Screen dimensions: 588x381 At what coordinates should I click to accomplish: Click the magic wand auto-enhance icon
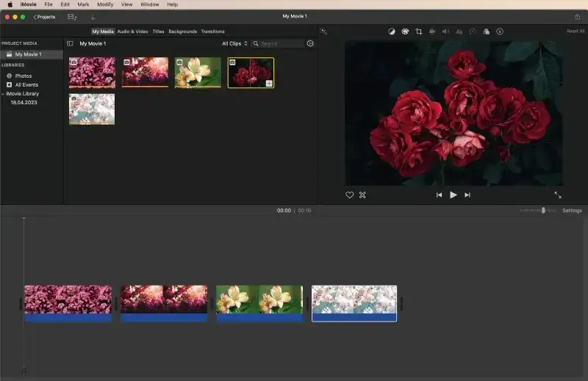pos(323,32)
